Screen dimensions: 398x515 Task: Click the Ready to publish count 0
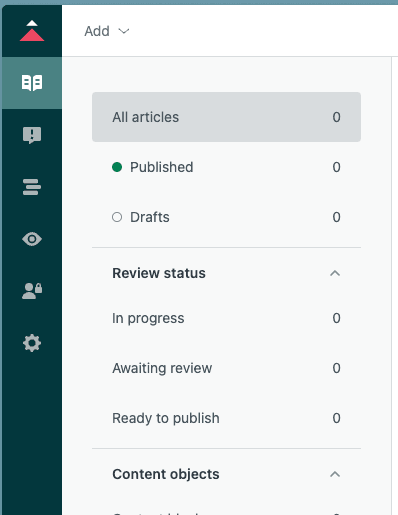tap(336, 418)
